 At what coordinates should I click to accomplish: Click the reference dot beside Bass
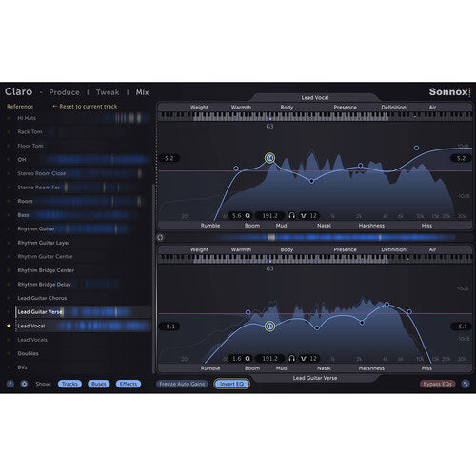coord(9,215)
